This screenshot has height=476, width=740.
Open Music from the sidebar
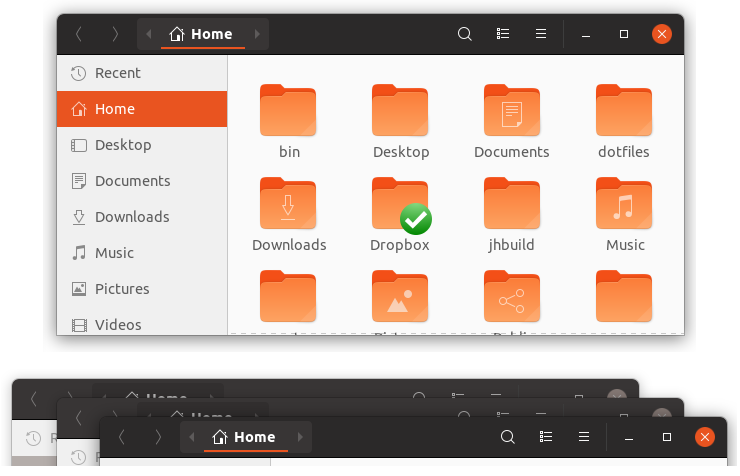[x=142, y=253]
